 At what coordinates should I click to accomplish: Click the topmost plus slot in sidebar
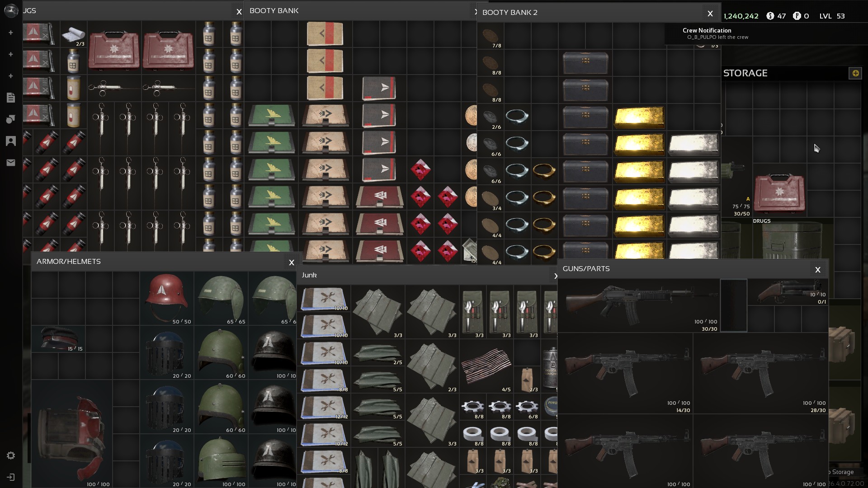(11, 33)
